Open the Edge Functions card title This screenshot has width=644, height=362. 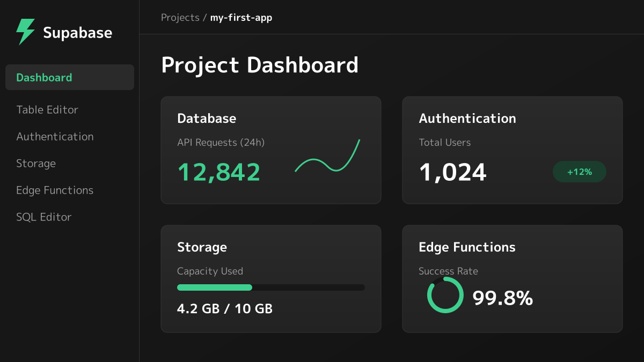point(467,247)
